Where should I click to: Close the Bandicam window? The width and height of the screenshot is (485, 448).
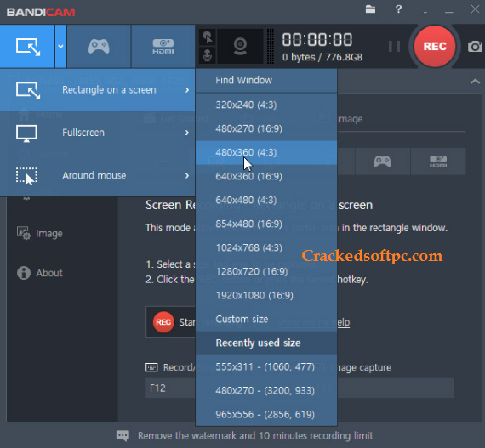point(475,9)
